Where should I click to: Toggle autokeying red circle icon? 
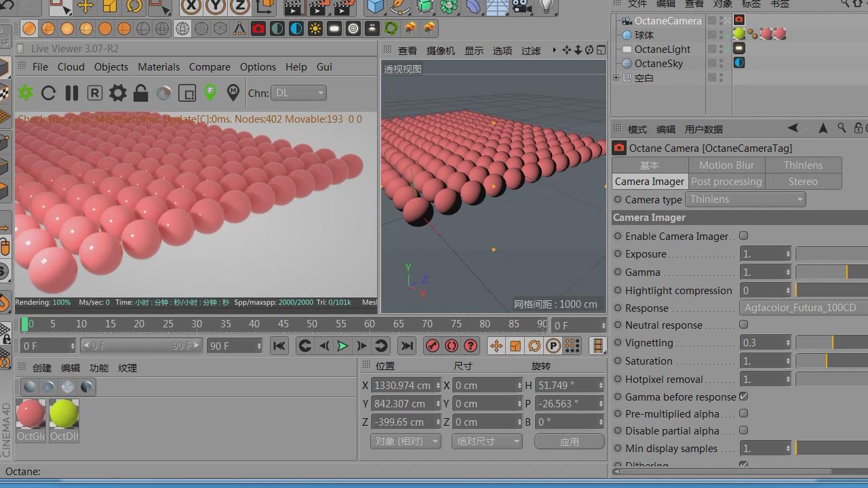coord(452,346)
